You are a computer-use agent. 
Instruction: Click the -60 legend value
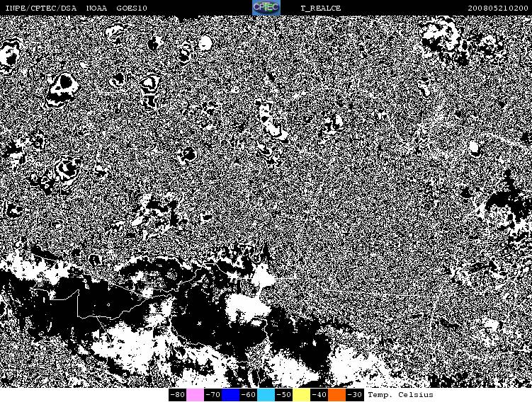pyautogui.click(x=248, y=395)
